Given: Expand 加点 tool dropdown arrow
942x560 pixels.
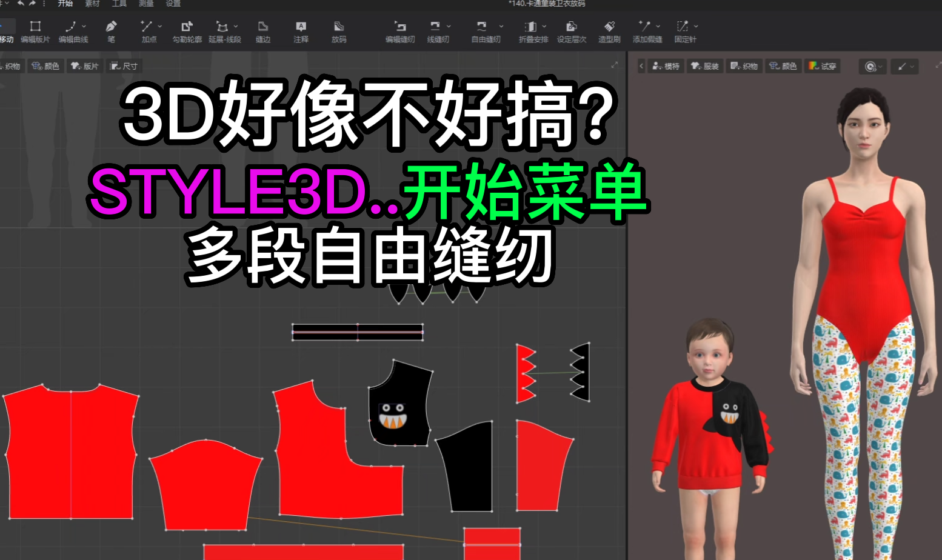Looking at the screenshot, I should pos(159,26).
